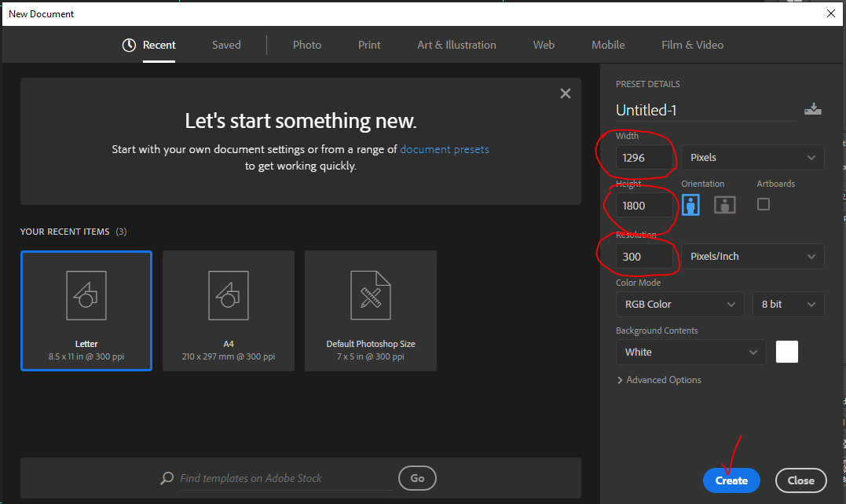Click the Recent clock icon
Screen dimensions: 846x504
coord(130,46)
